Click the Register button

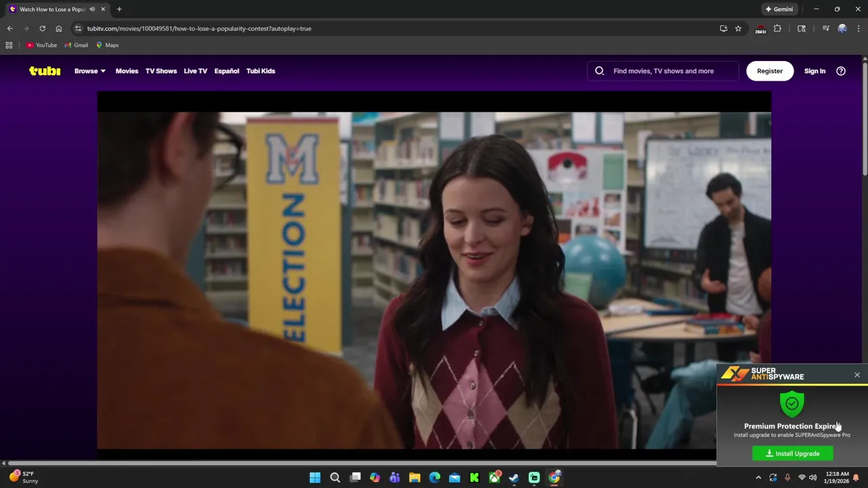[x=770, y=70]
